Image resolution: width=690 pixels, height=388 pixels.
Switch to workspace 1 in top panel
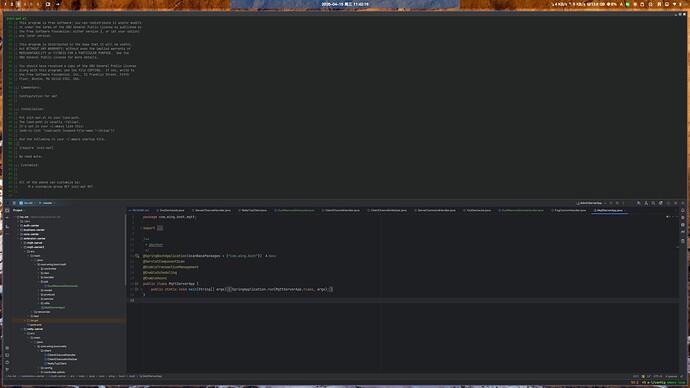click(5, 4)
